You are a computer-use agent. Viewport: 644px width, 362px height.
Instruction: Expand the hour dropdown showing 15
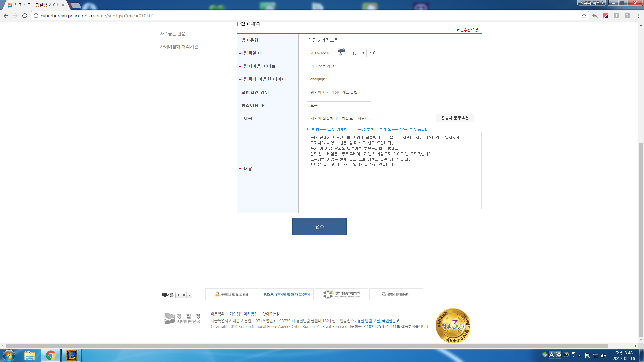click(x=357, y=53)
